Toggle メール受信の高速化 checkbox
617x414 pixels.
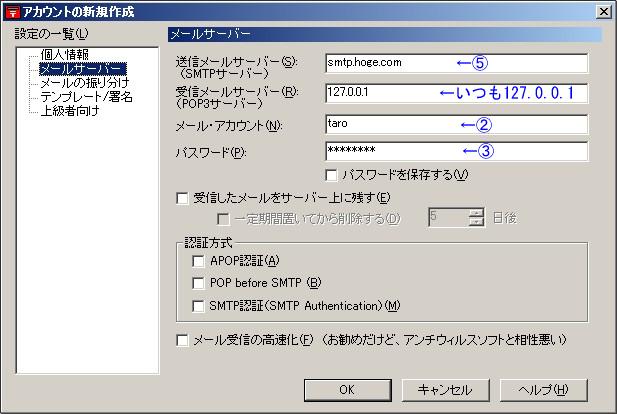click(x=182, y=340)
